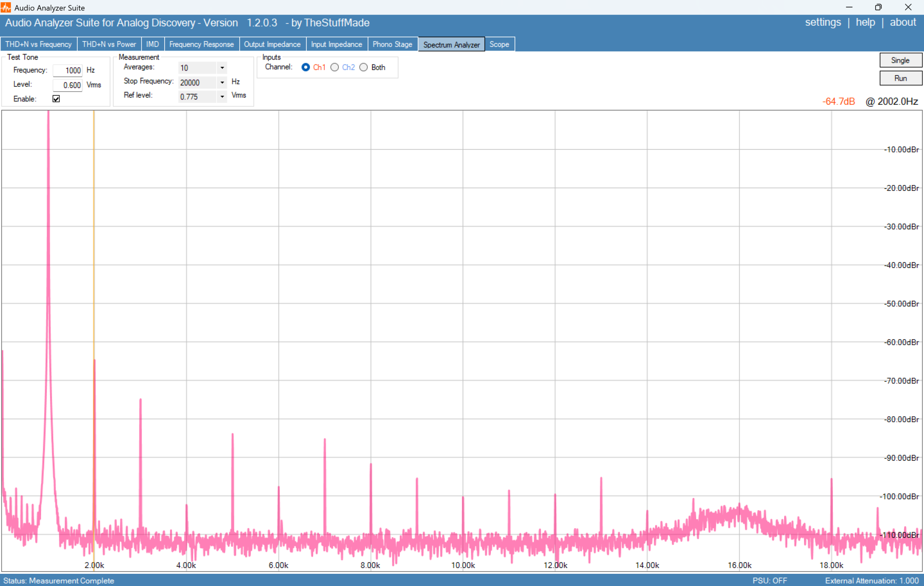This screenshot has width=924, height=586.
Task: Open the Scope tab
Action: tap(499, 44)
